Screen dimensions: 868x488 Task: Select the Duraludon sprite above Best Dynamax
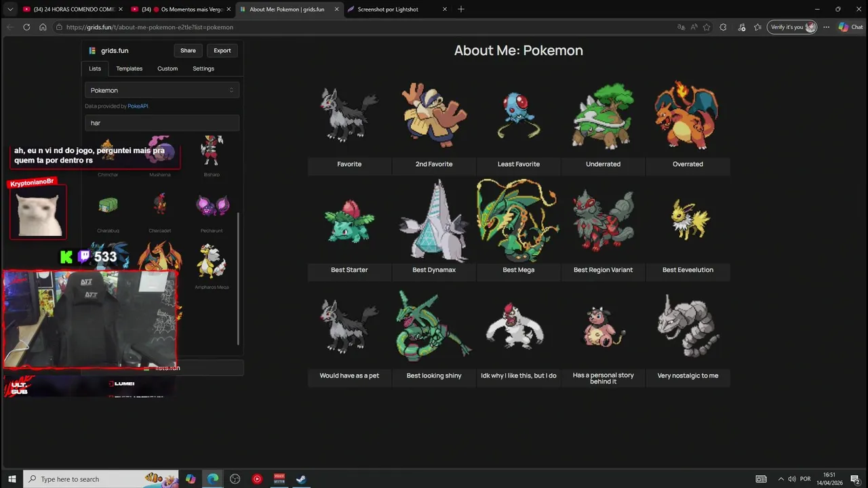pos(434,221)
